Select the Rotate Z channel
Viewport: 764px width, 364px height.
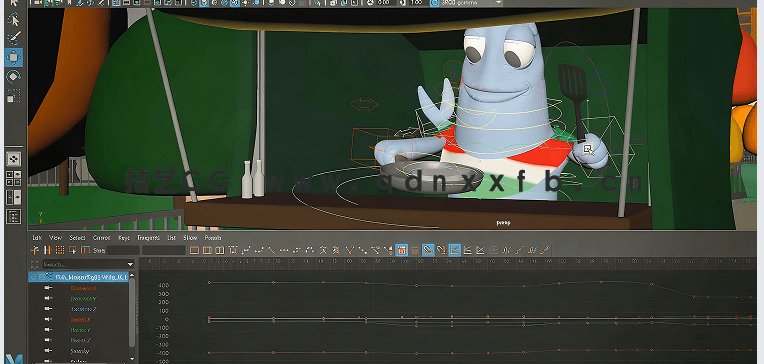[80, 340]
